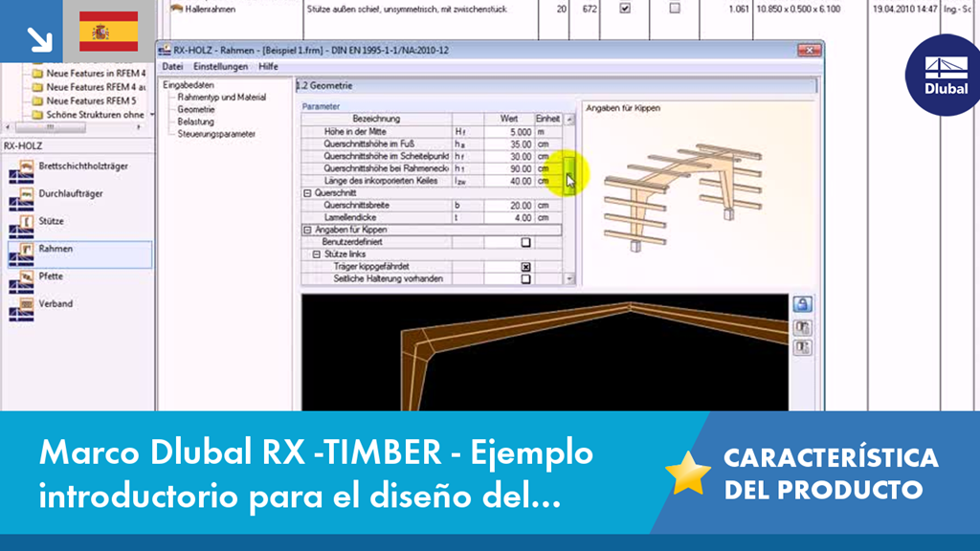This screenshot has width=980, height=551.
Task: Toggle Seitliche Halterung vorhanden checkbox
Action: [525, 279]
